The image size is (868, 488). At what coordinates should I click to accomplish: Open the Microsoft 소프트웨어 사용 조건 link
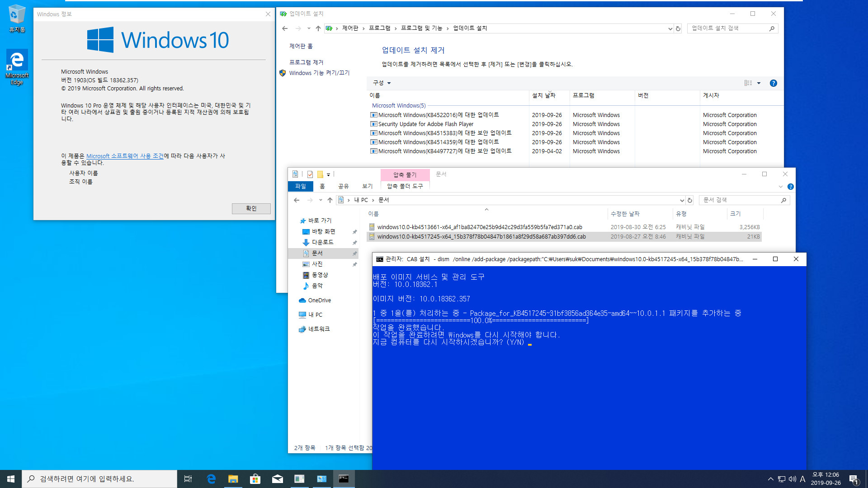(125, 156)
